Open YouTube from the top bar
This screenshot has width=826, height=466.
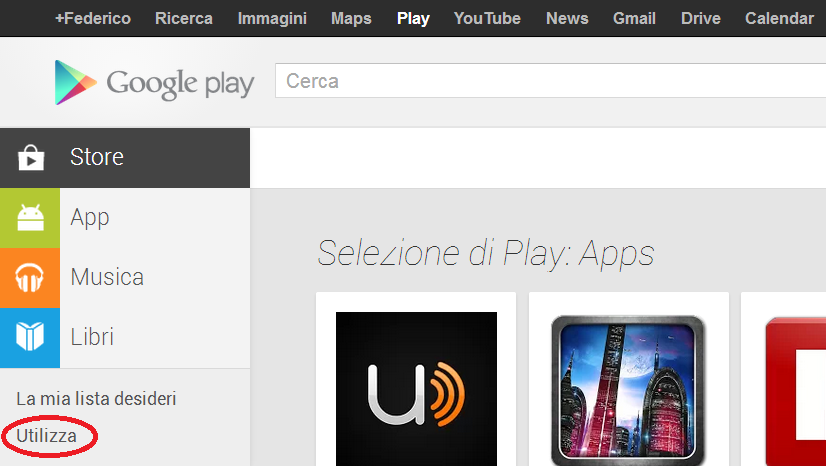pos(487,18)
